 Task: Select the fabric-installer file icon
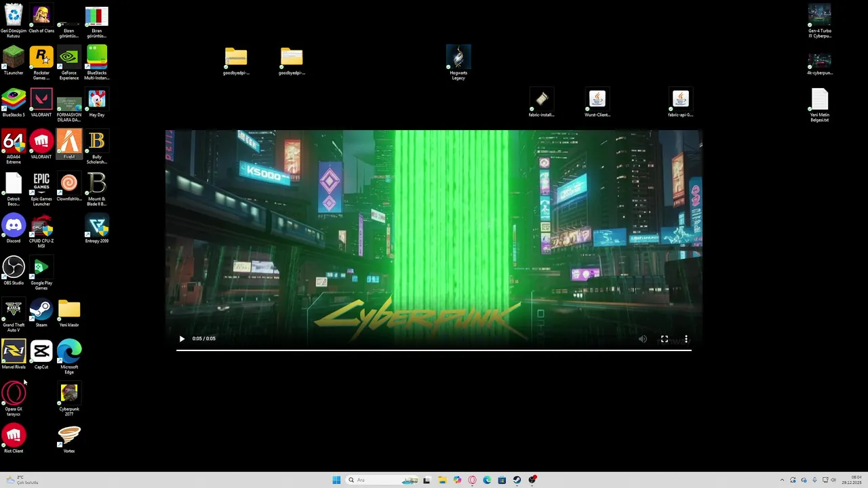click(x=542, y=102)
